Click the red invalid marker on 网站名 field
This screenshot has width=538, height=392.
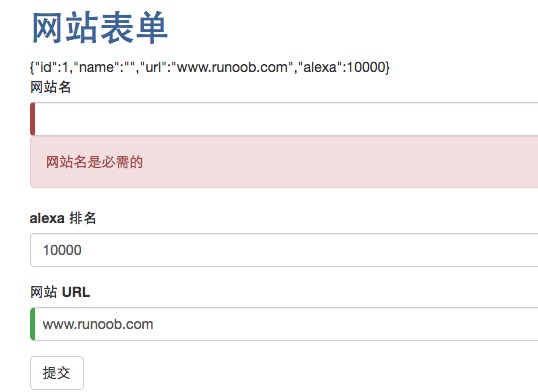coord(33,119)
